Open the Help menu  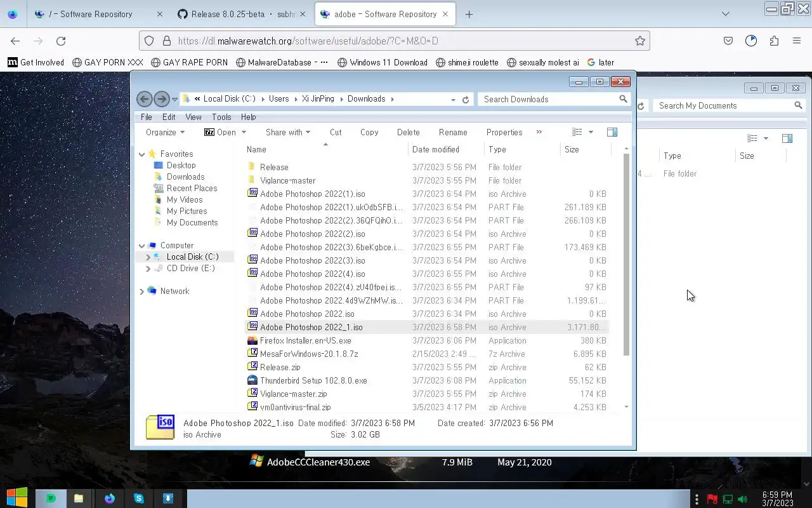click(x=248, y=117)
